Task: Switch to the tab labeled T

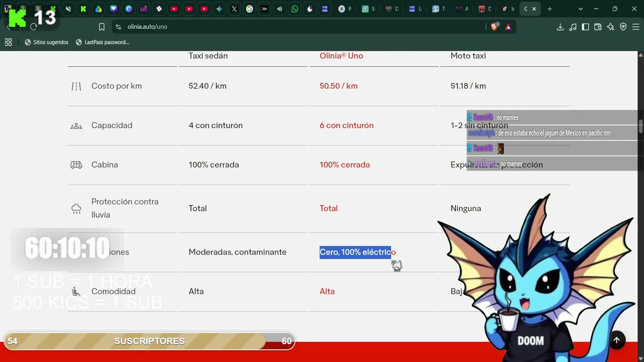Action: tap(439, 9)
